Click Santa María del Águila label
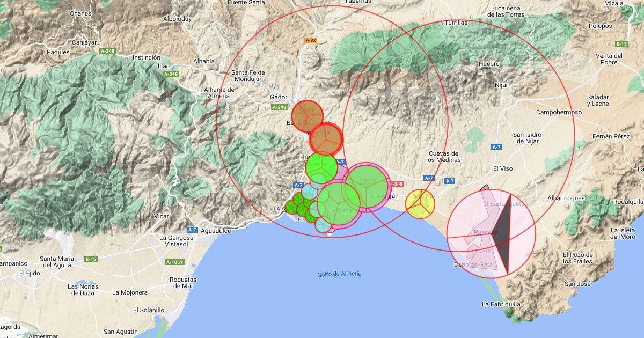The height and width of the screenshot is (338, 644). (x=56, y=262)
